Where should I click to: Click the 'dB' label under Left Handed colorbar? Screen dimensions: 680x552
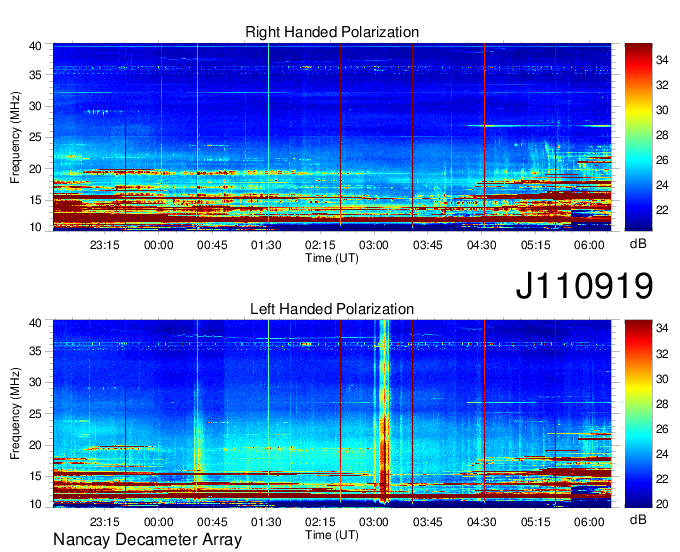click(x=638, y=519)
